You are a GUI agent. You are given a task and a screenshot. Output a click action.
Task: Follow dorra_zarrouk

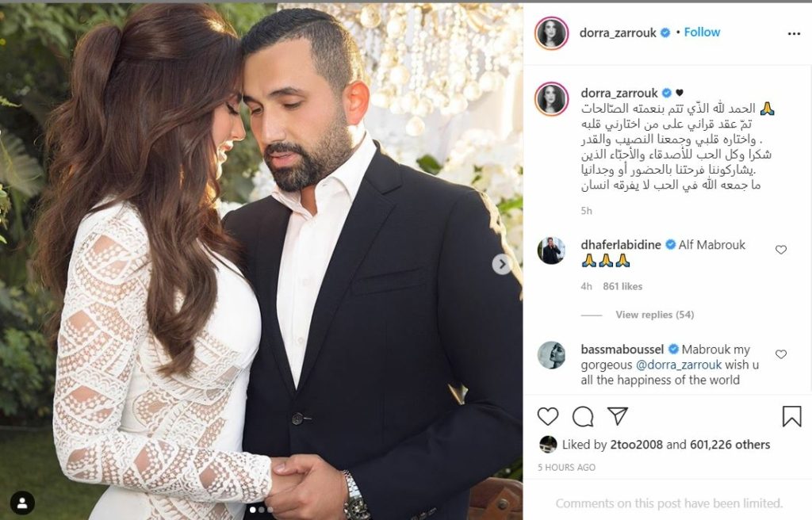point(702,32)
